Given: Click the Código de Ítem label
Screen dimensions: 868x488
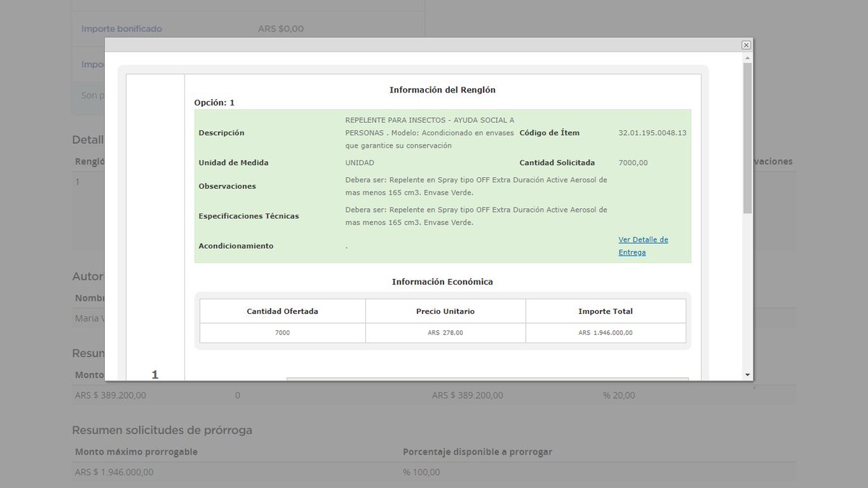Looking at the screenshot, I should pos(549,133).
